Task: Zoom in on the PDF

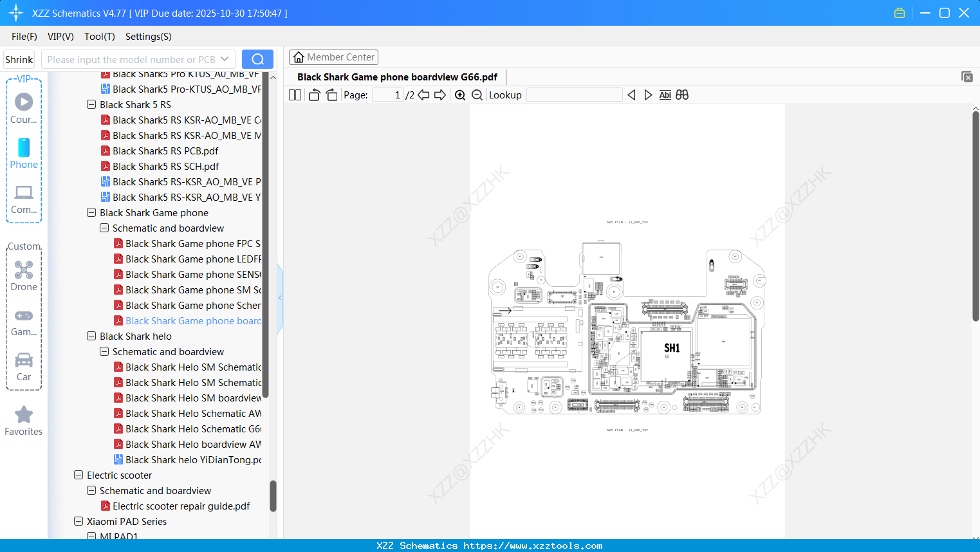Action: click(x=460, y=95)
